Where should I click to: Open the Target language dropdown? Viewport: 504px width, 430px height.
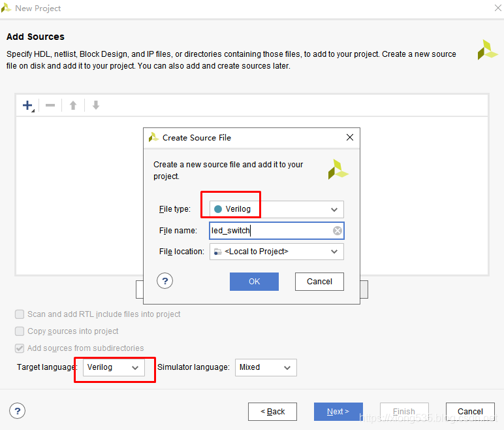click(x=114, y=367)
